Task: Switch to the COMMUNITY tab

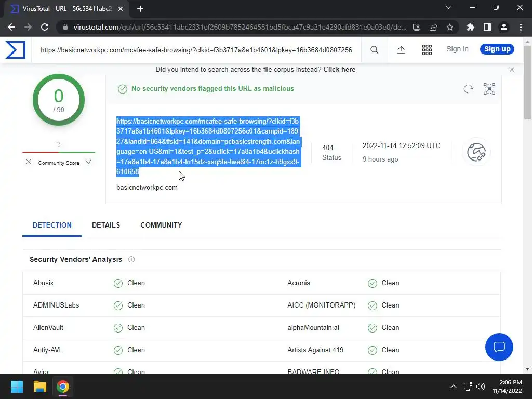Action: click(x=161, y=225)
